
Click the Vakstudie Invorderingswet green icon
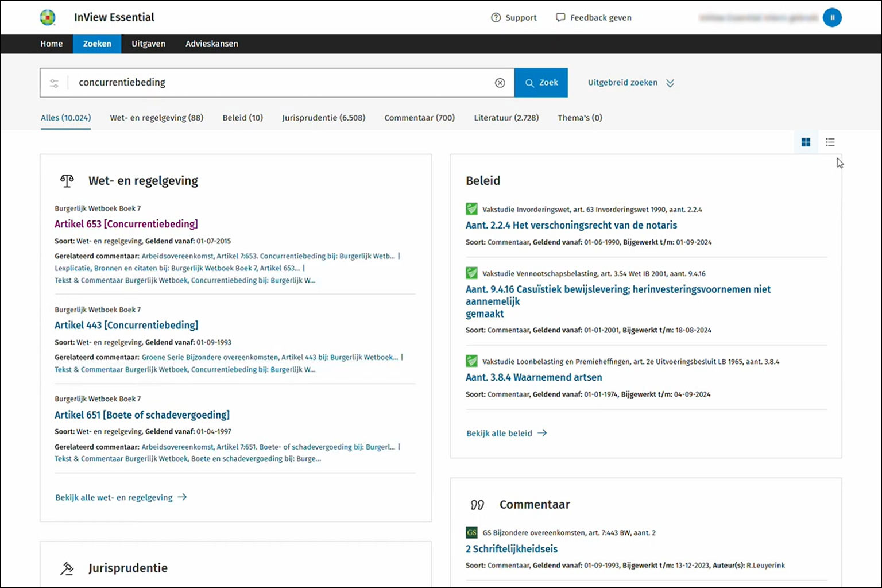(x=471, y=209)
